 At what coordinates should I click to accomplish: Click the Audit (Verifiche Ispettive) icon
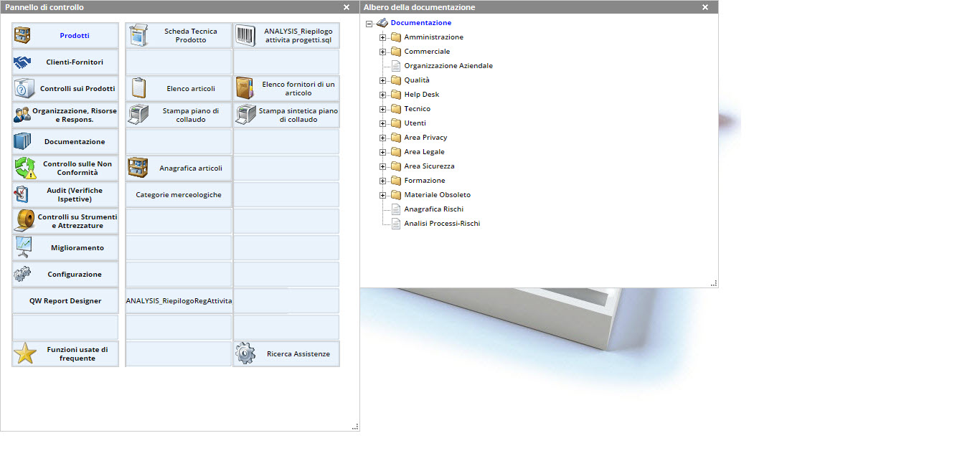[x=22, y=194]
